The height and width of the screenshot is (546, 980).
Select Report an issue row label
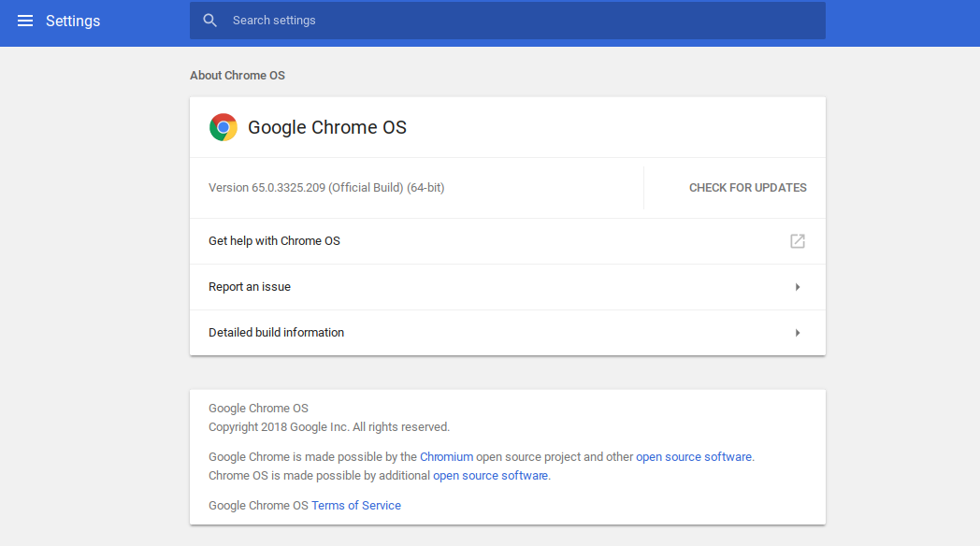coord(250,287)
